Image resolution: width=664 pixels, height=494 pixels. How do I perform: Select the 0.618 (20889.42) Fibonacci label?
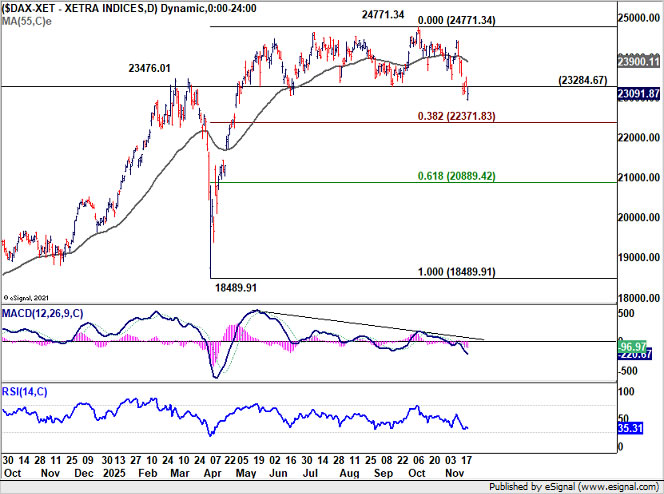pyautogui.click(x=456, y=176)
